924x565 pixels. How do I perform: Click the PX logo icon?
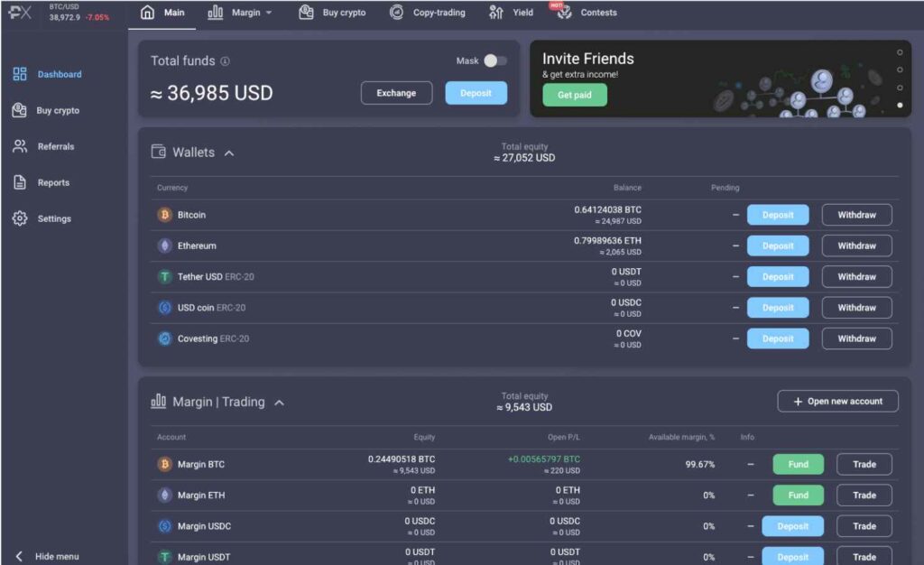(x=20, y=12)
